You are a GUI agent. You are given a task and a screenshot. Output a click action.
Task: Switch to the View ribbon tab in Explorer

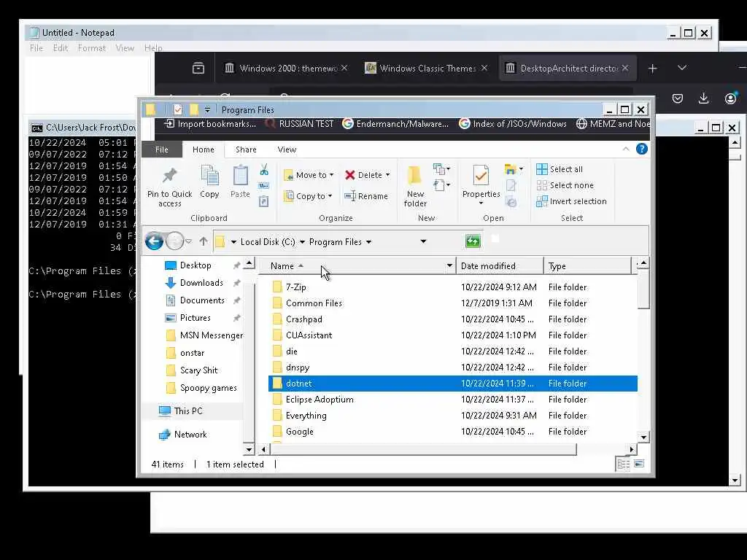[287, 149]
